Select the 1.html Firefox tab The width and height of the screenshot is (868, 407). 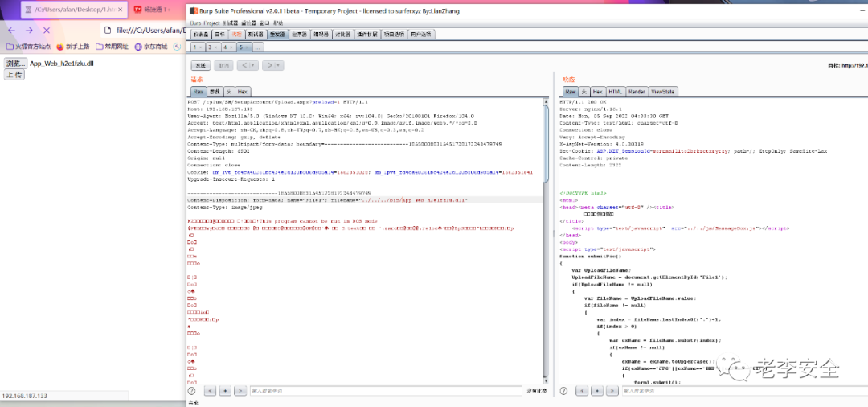pyautogui.click(x=72, y=10)
